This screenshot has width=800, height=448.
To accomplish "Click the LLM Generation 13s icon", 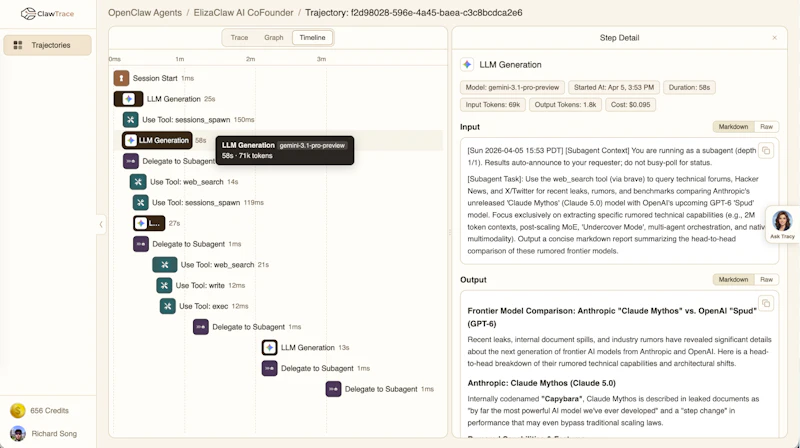I will click(269, 347).
